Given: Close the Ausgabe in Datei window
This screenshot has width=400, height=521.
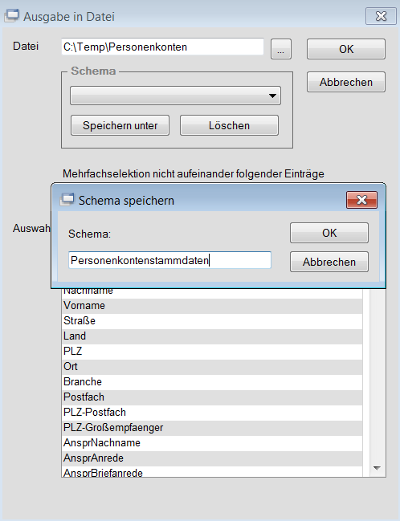Looking at the screenshot, I should 381,16.
